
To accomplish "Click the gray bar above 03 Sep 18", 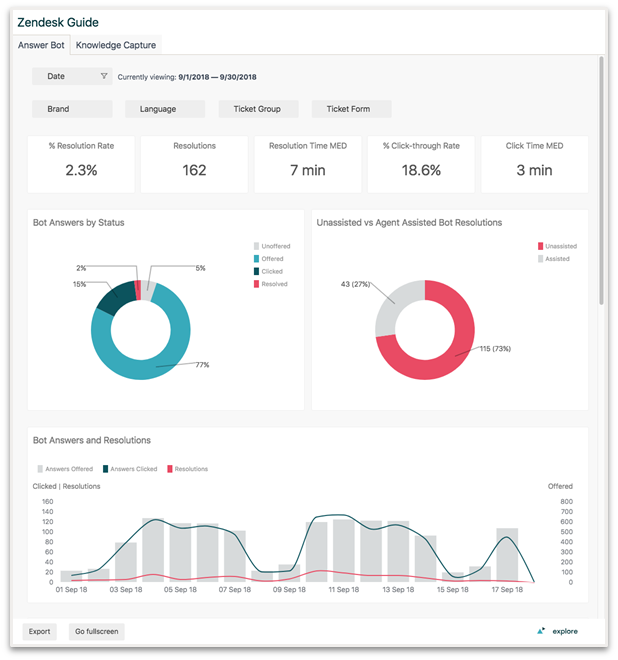I will (x=126, y=562).
